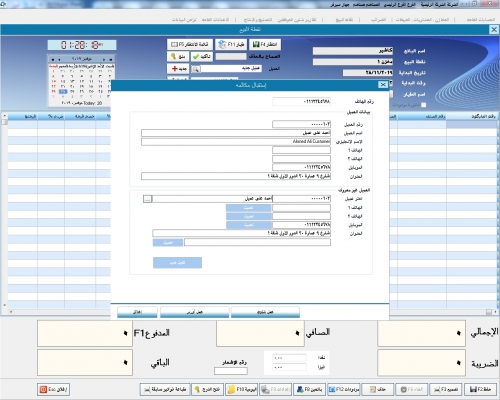Click the upper address field in customer data
This screenshot has width=500, height=400.
tap(236, 176)
